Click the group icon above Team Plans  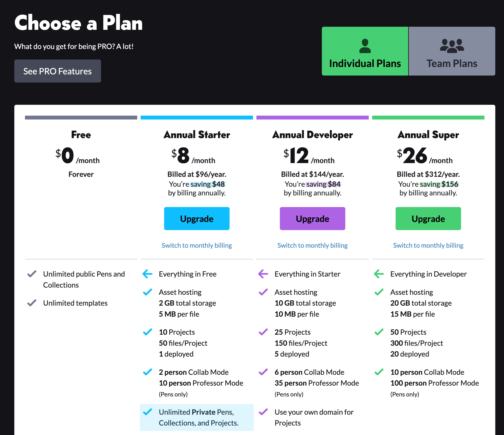(452, 46)
